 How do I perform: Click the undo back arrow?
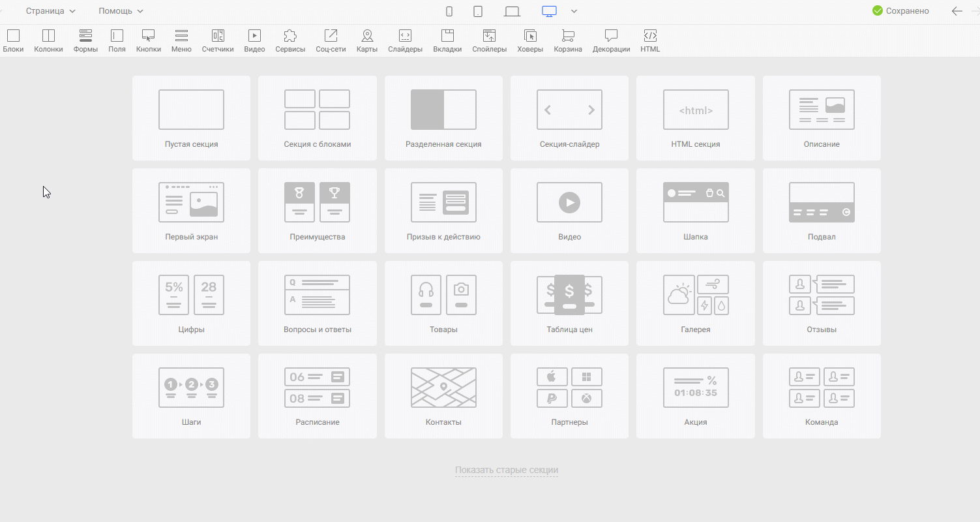(x=957, y=11)
